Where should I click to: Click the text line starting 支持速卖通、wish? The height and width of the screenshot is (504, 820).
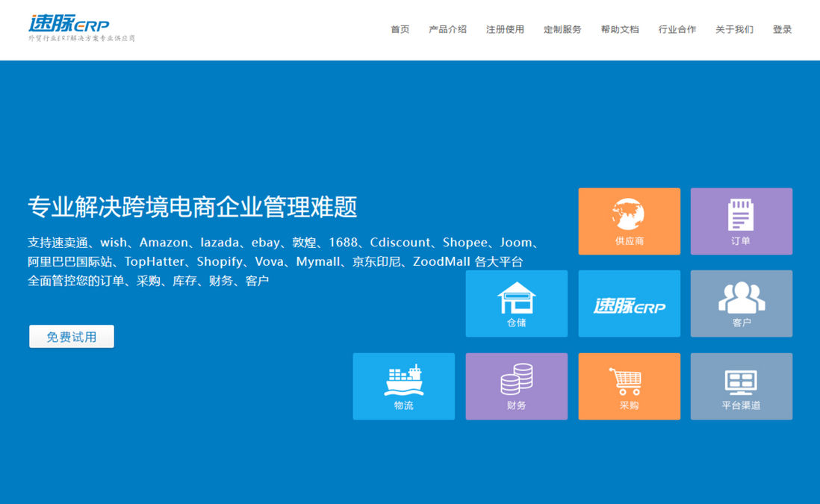[283, 243]
